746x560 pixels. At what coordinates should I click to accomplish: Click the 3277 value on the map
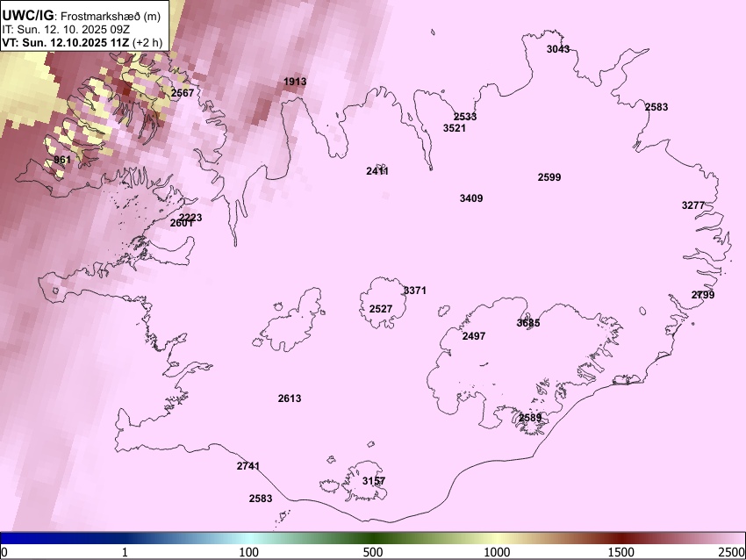click(693, 205)
